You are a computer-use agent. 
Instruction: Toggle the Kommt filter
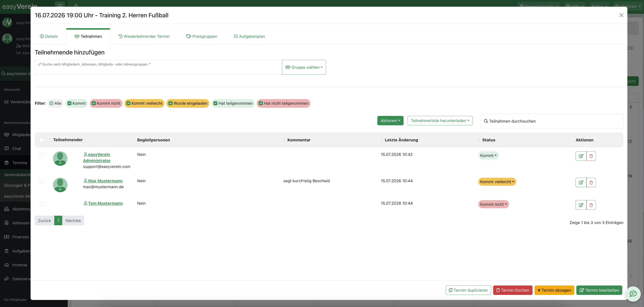tap(77, 103)
